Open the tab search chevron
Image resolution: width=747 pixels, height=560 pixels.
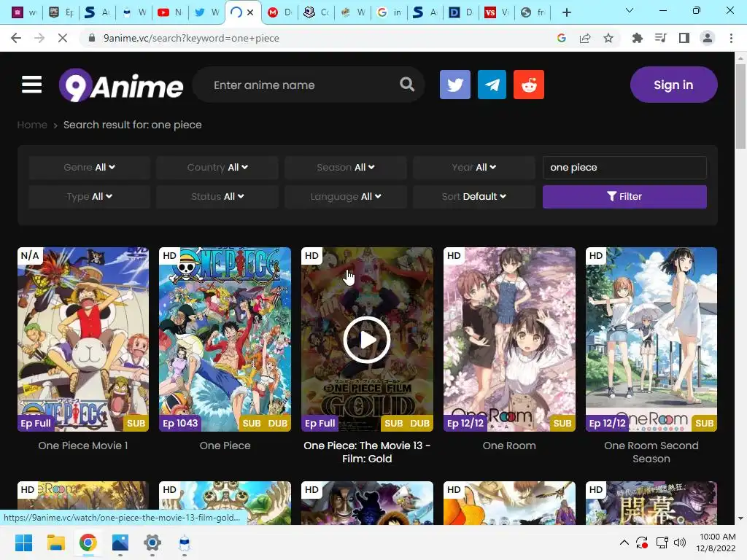point(630,10)
